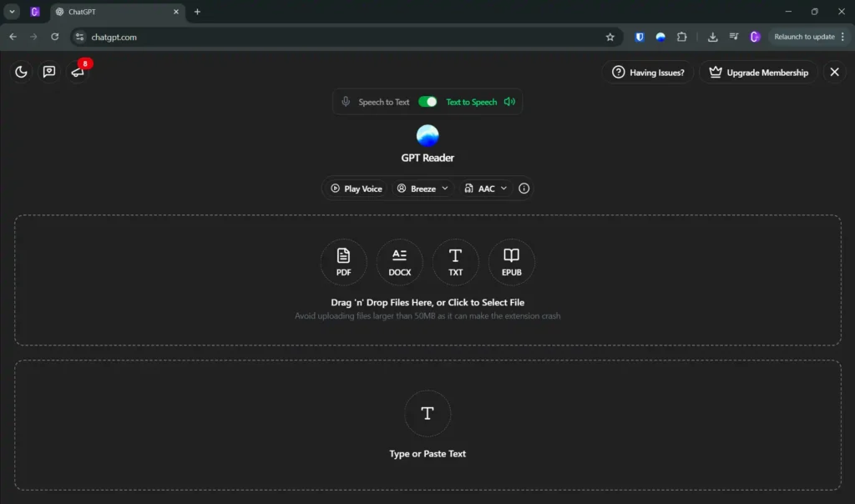Screen dimensions: 855x504
Task: Open the browser tab search chevron
Action: (x=13, y=12)
